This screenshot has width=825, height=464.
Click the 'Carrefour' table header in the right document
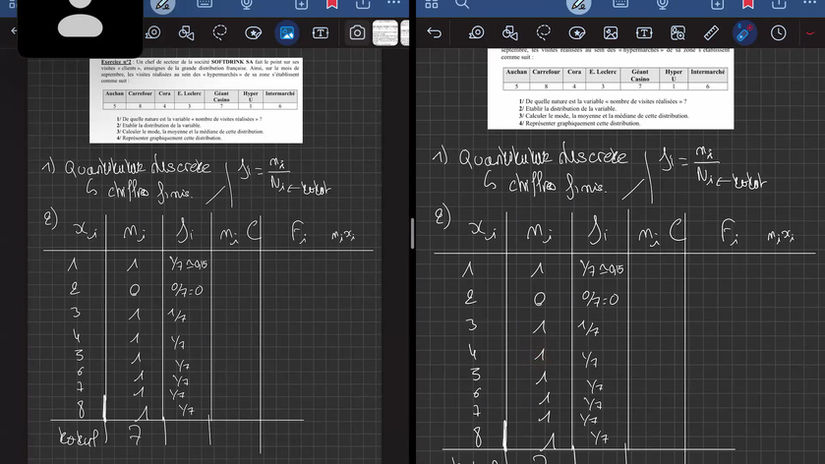(x=546, y=72)
